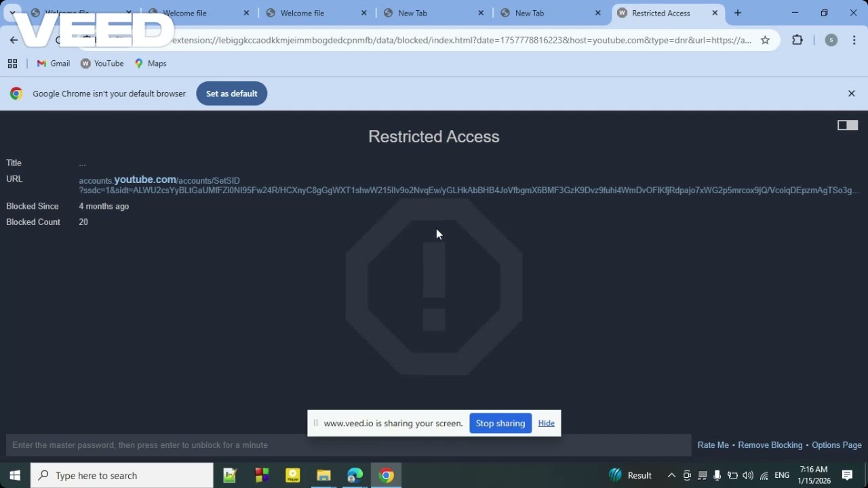868x488 pixels.
Task: Focus the master password field
Action: 349,445
